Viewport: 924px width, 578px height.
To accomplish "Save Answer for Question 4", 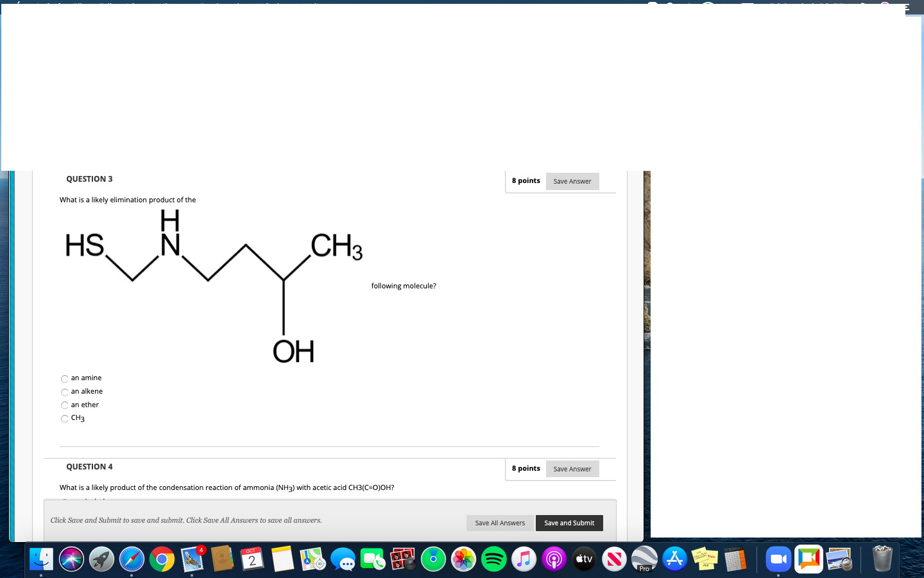I will click(x=572, y=469).
